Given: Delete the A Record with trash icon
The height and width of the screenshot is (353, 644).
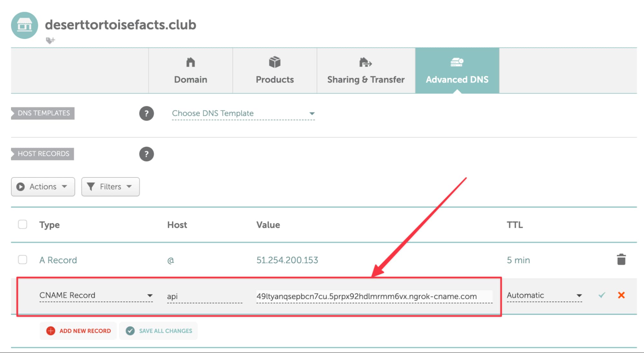Looking at the screenshot, I should click(x=621, y=259).
